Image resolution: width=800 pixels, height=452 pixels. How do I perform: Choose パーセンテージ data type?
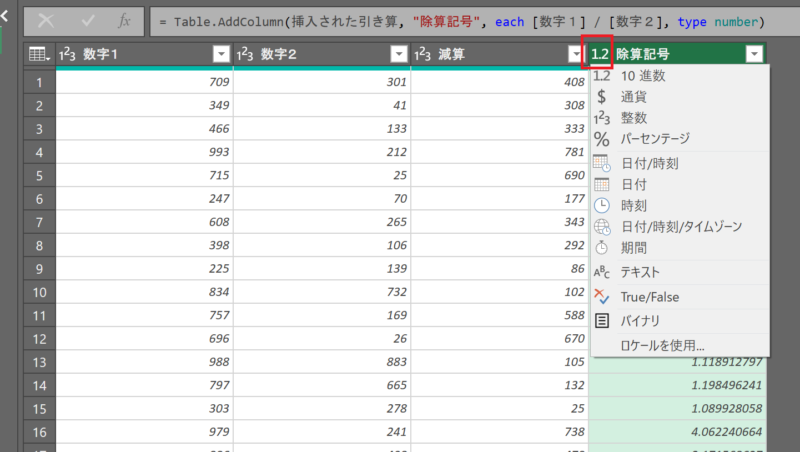pyautogui.click(x=655, y=139)
